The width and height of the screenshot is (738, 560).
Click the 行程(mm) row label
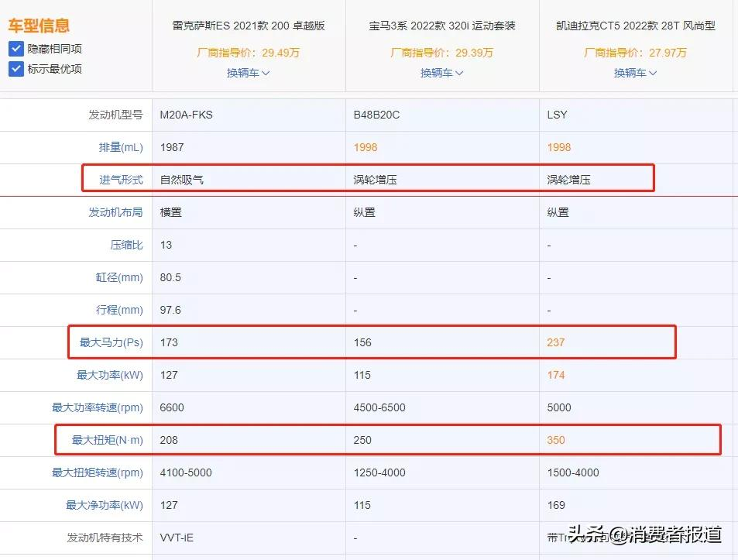click(x=119, y=310)
